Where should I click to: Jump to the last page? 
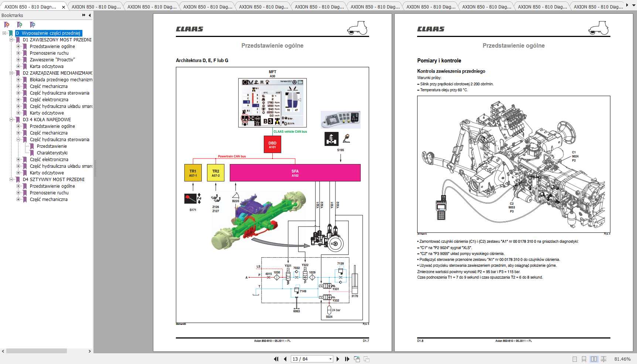click(347, 359)
